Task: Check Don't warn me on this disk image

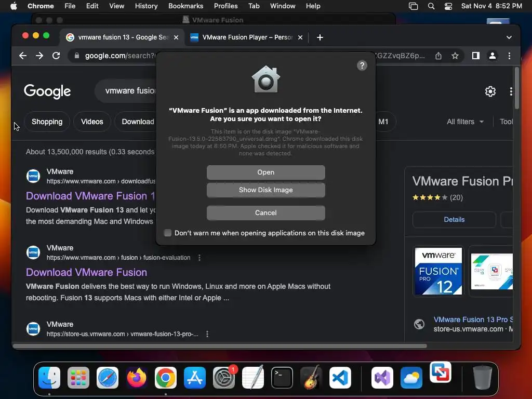Action: [x=168, y=233]
